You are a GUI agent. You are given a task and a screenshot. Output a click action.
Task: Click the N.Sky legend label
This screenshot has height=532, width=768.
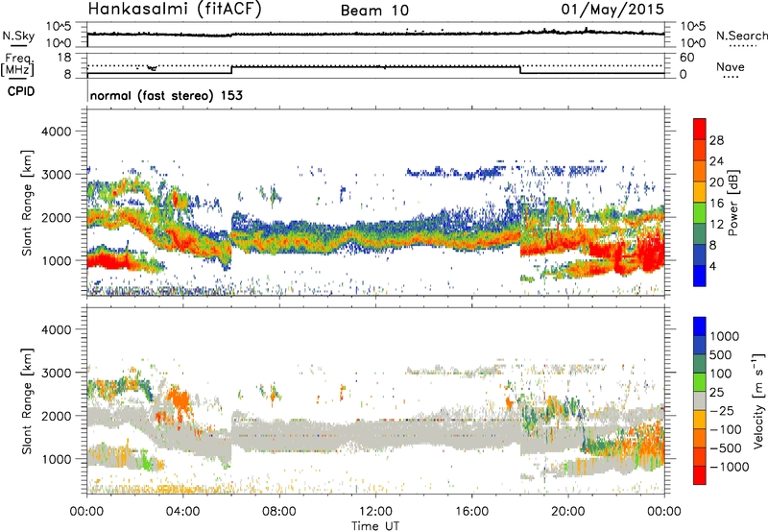coord(18,36)
